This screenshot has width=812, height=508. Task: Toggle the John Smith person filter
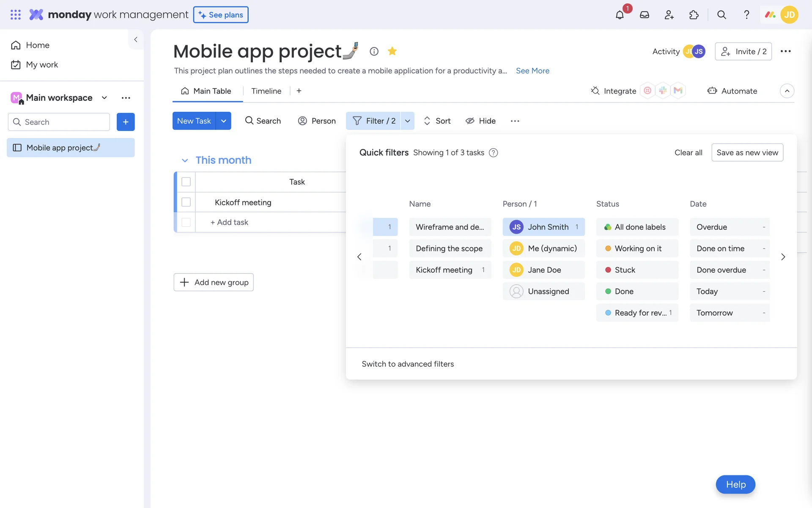pos(543,227)
